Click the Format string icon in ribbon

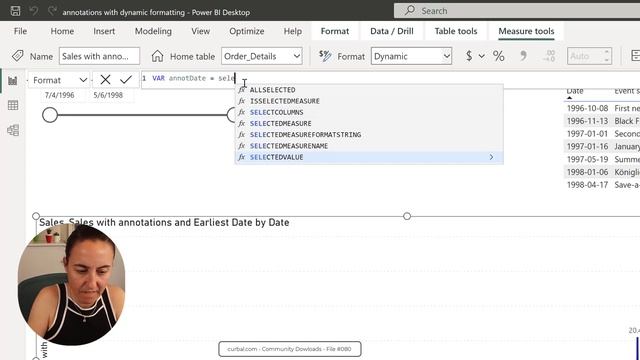[x=325, y=56]
